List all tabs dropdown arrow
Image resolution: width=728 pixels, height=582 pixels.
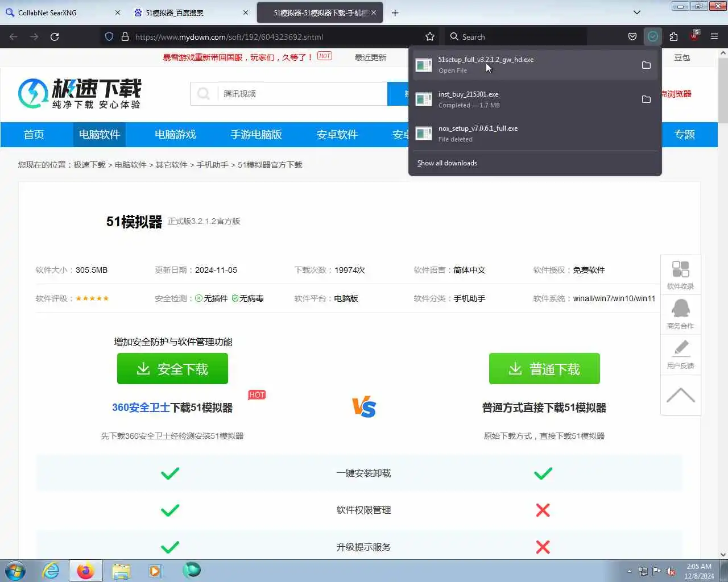tap(637, 13)
